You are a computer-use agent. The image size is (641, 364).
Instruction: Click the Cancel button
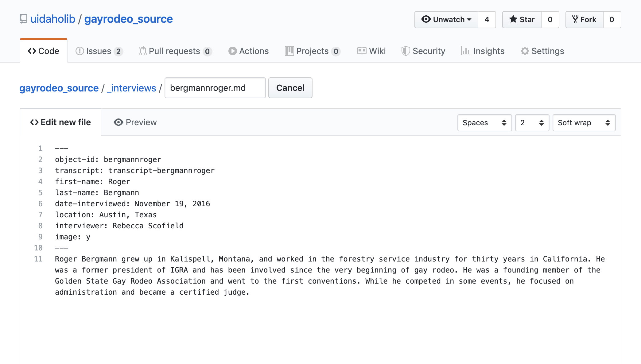(x=290, y=88)
